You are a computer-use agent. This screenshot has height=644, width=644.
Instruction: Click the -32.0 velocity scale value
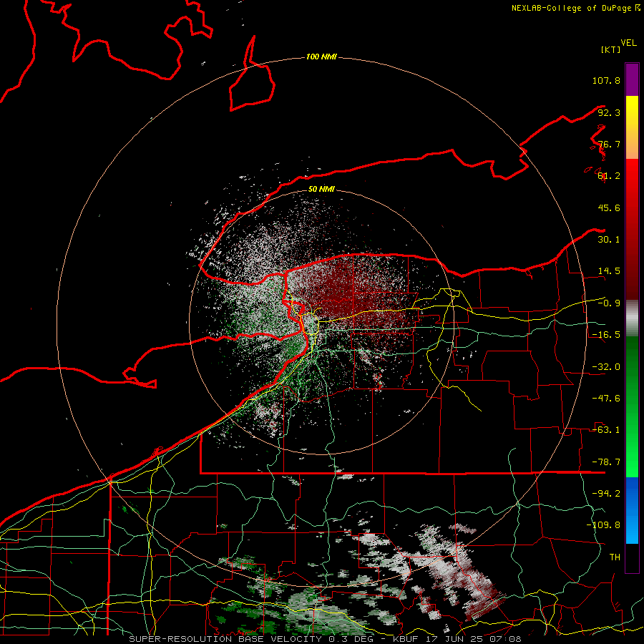coord(606,367)
